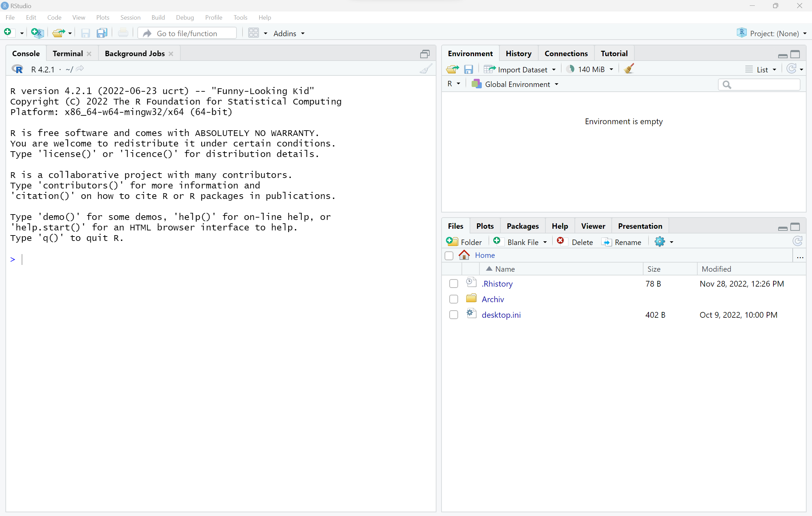Clear environment objects with the broom icon
Screen dimensions: 812x516
(629, 69)
